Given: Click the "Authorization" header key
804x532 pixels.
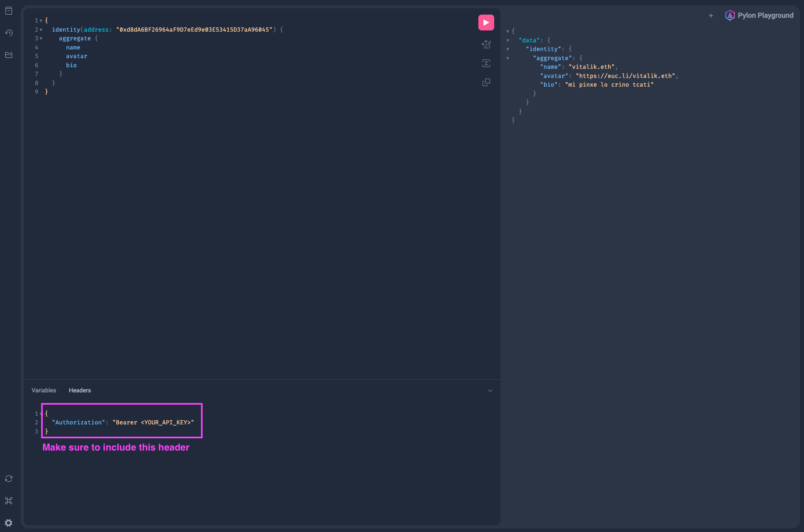Looking at the screenshot, I should point(78,422).
